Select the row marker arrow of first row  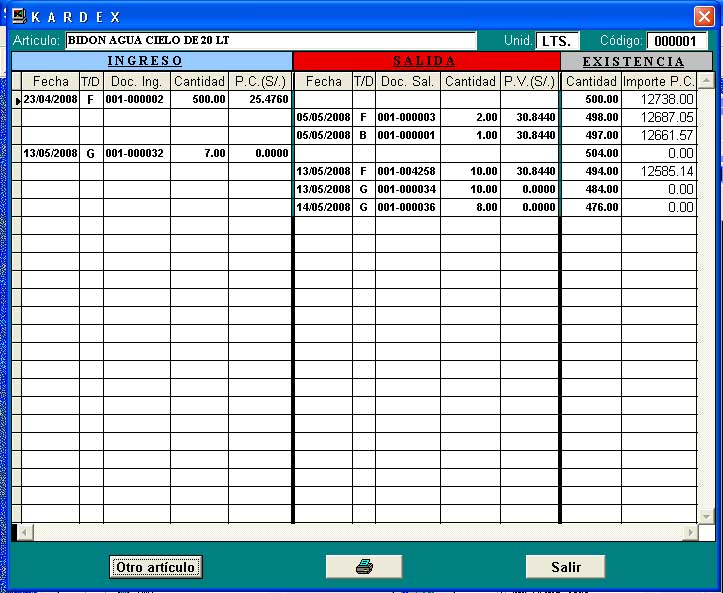[17, 100]
